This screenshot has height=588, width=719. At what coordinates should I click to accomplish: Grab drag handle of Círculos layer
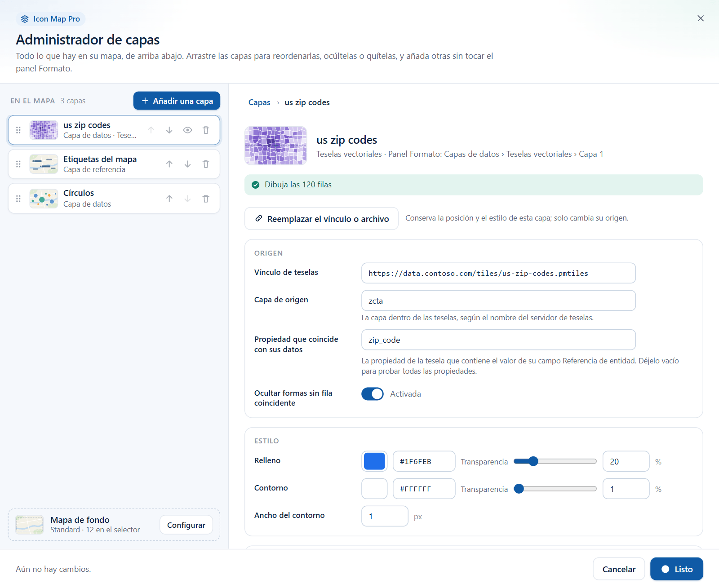click(x=18, y=199)
